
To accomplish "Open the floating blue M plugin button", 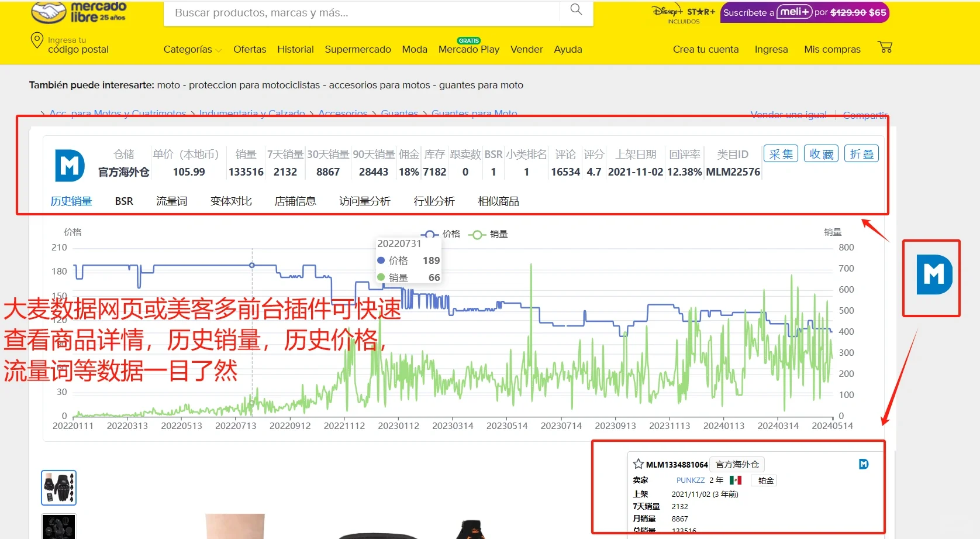I will coord(934,274).
